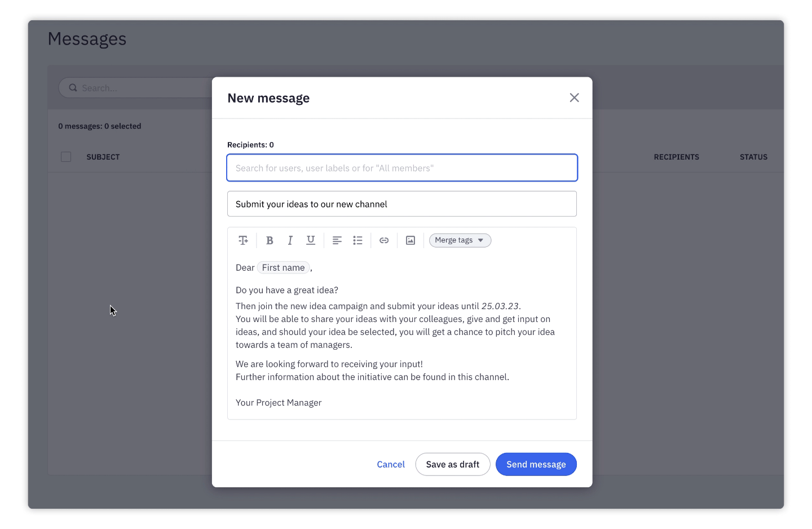Cancel composing the new message
The height and width of the screenshot is (529, 812).
(x=390, y=464)
